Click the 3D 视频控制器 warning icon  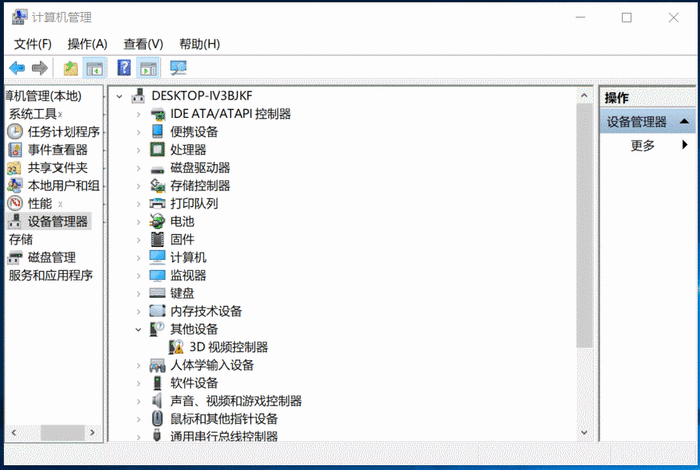[176, 347]
